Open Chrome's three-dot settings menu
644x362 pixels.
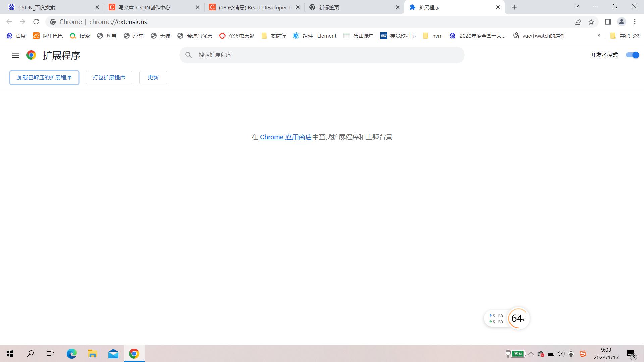click(x=635, y=22)
